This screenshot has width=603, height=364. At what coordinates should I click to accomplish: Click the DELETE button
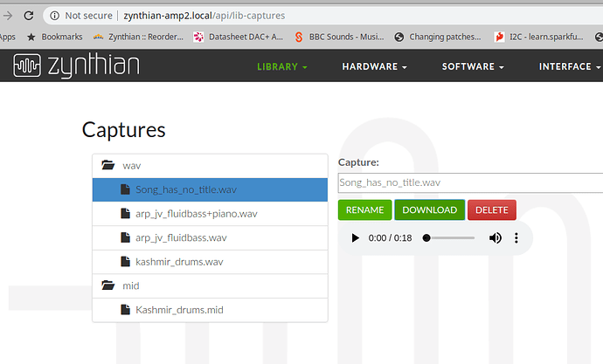[492, 210]
